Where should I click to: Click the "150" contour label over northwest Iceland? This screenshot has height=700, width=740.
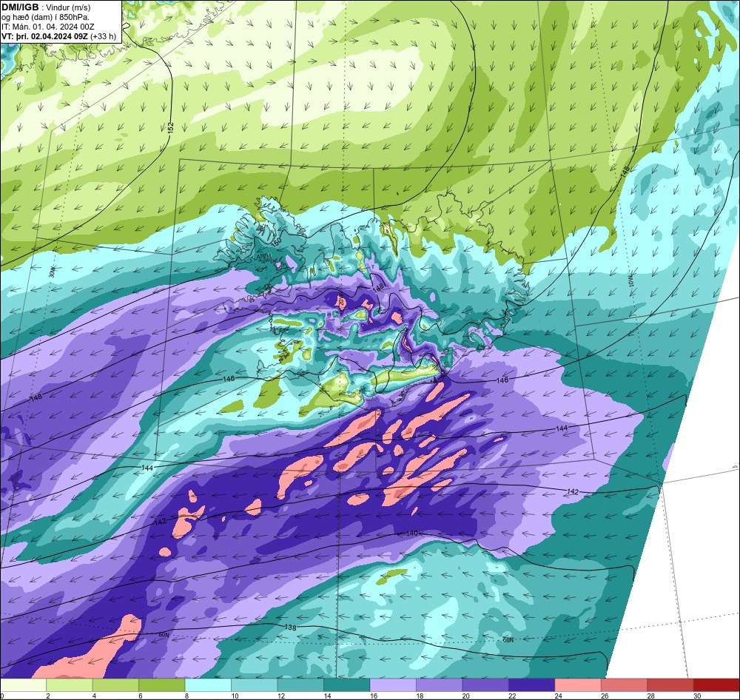[x=277, y=240]
